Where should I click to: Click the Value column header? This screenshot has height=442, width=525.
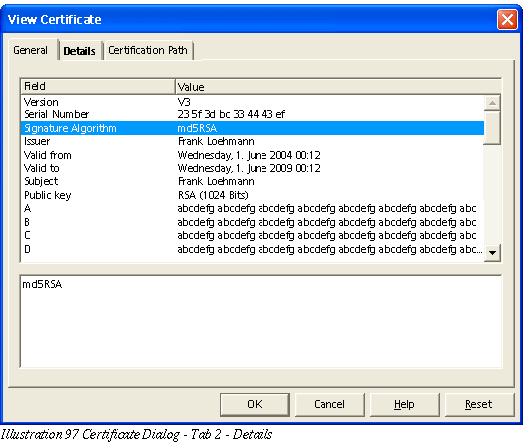338,86
